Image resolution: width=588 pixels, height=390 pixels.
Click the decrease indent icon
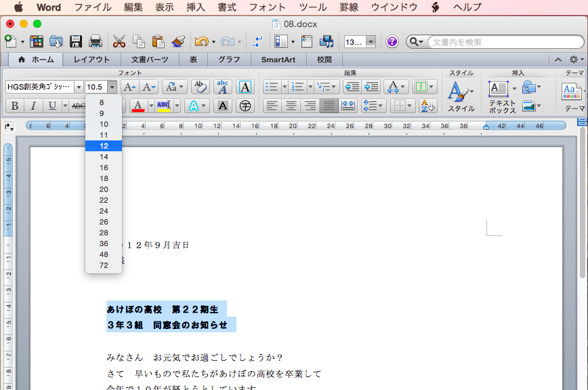coord(352,87)
